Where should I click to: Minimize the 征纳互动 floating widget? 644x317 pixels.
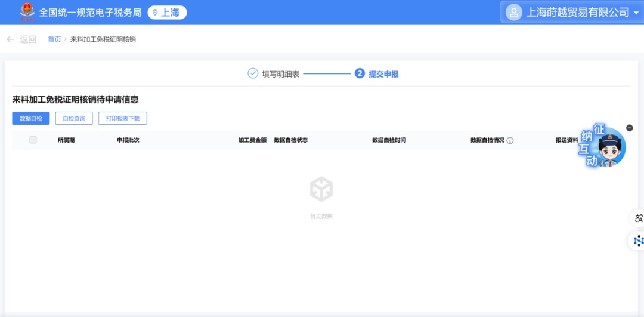point(630,128)
